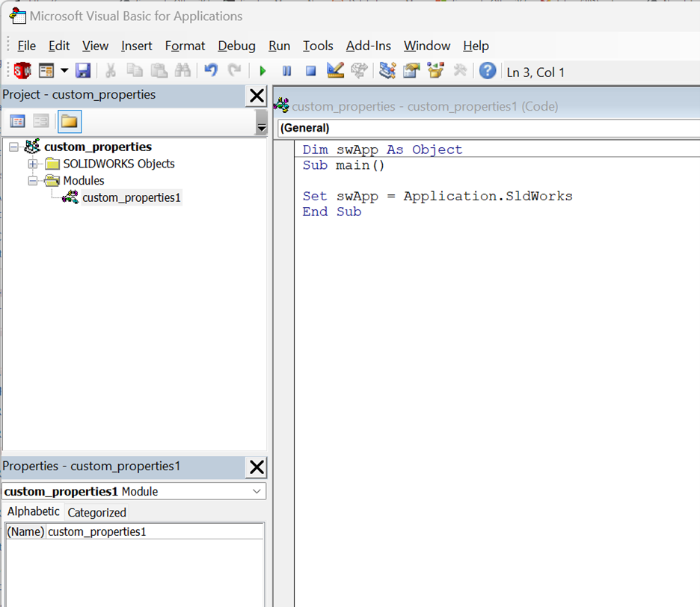
Task: Click the Redo arrow icon
Action: click(234, 71)
